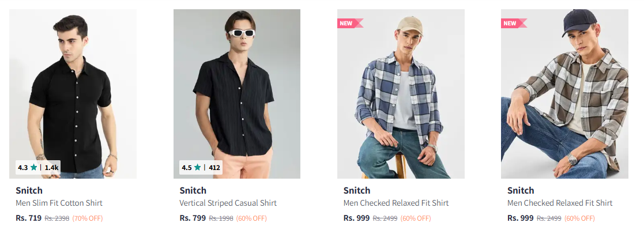Click Men Slim Fit Cotton Shirt title
This screenshot has width=644, height=238.
(59, 203)
